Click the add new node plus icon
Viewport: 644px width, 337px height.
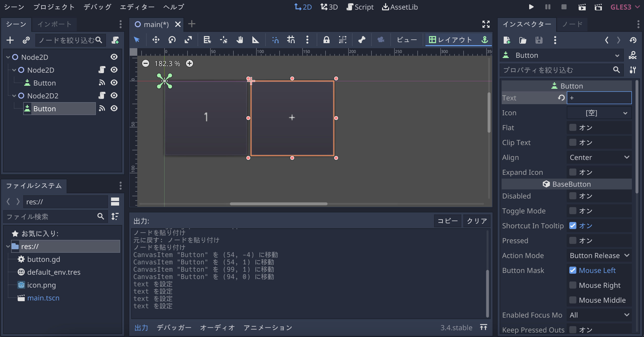(x=10, y=40)
